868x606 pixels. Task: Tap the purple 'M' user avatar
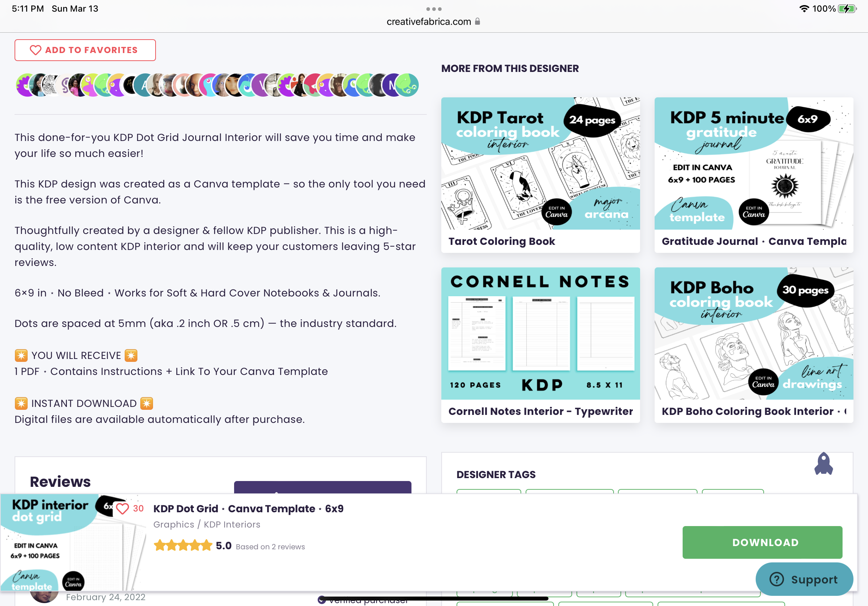392,85
